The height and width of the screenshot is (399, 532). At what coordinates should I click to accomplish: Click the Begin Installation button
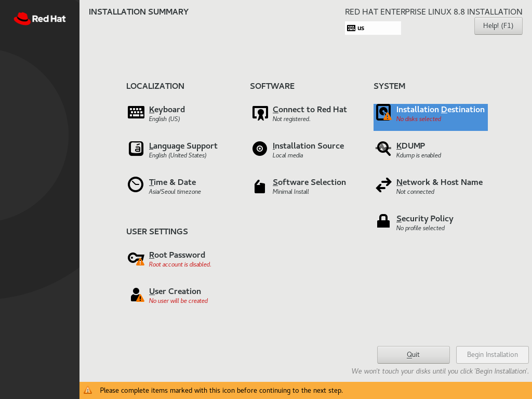tap(493, 354)
